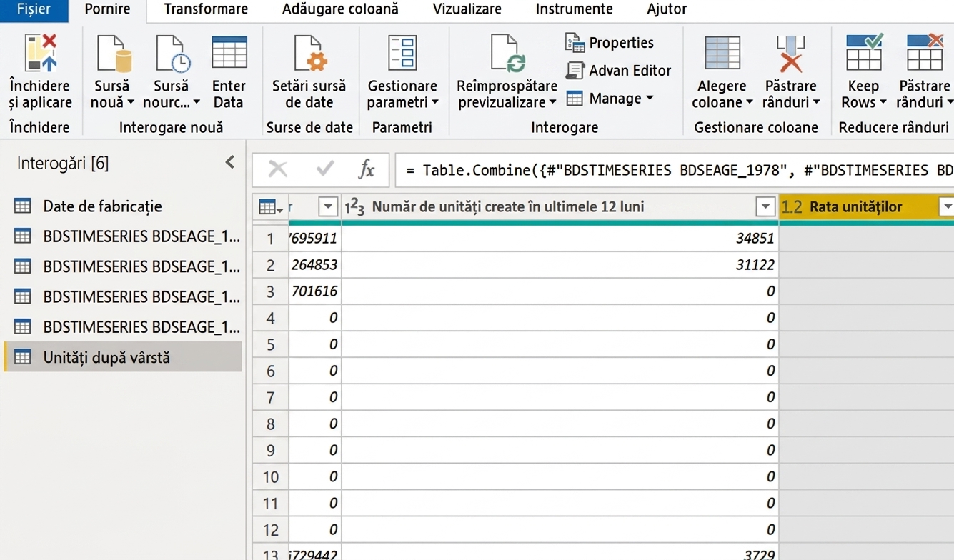Open the Sursă nouă icon
954x560 pixels.
[x=113, y=54]
